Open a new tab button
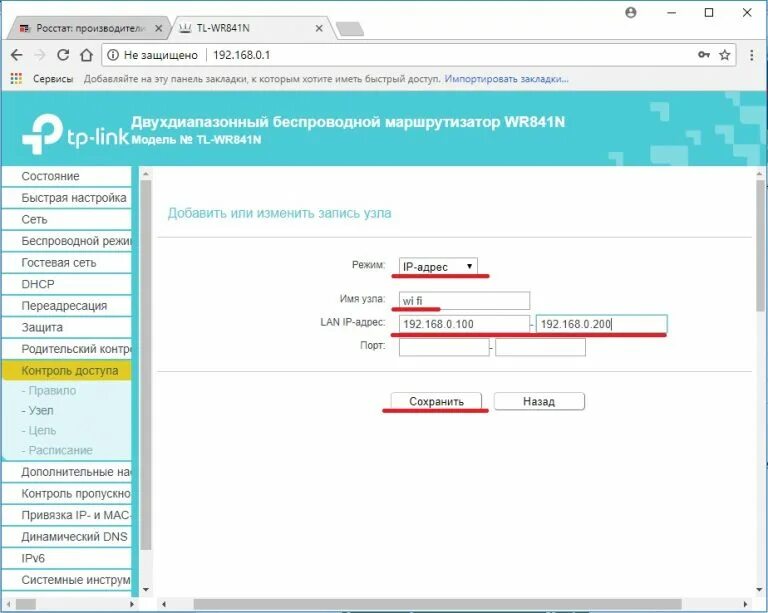This screenshot has height=613, width=768. coord(350,29)
